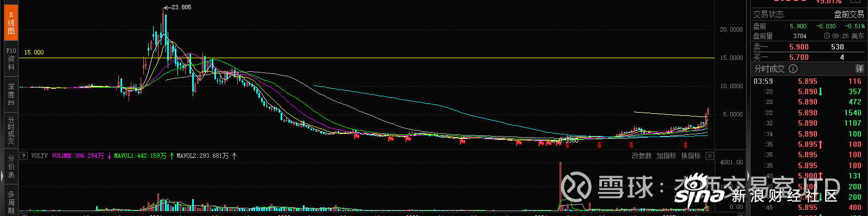Open the VOLTV indicator help question icon
Image resolution: width=868 pixels, height=216 pixels.
click(x=24, y=156)
